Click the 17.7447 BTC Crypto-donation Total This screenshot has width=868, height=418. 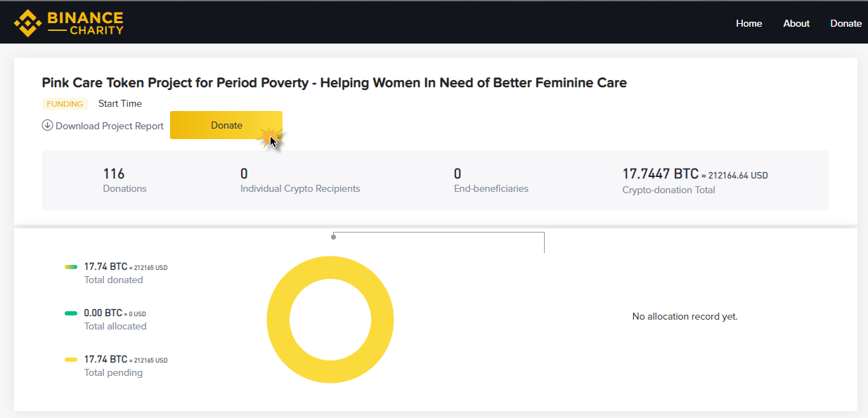coord(660,174)
